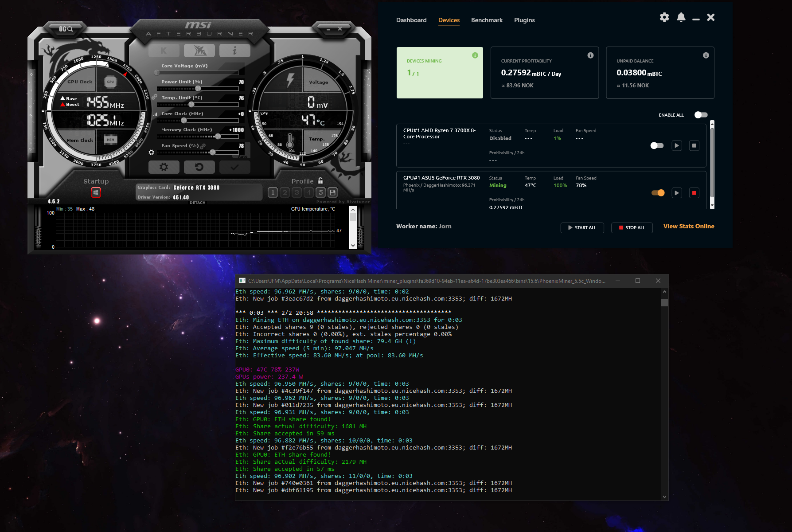The width and height of the screenshot is (792, 532).
Task: Stop mining on CPU#1 Ryzen device
Action: [x=694, y=145]
